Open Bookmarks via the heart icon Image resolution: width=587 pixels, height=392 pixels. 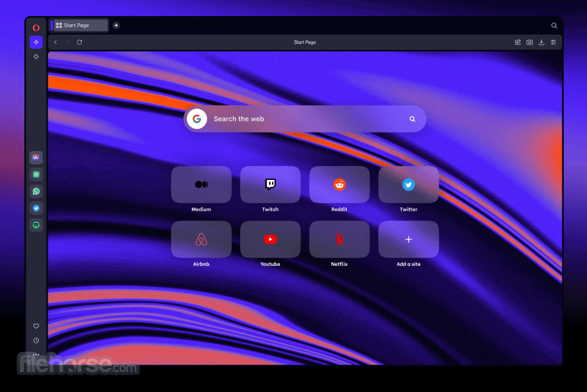[x=36, y=326]
